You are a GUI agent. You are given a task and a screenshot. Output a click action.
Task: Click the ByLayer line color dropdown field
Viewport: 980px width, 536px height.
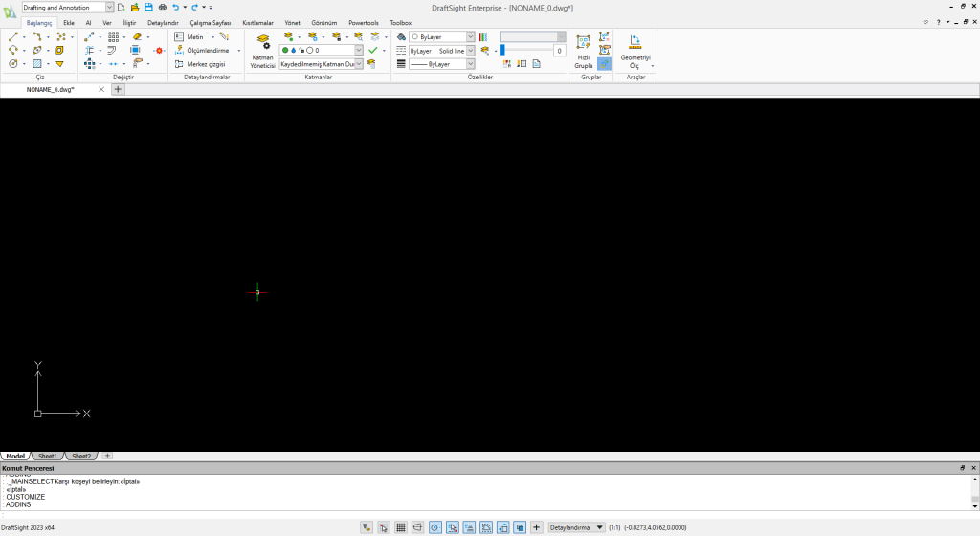pos(441,36)
